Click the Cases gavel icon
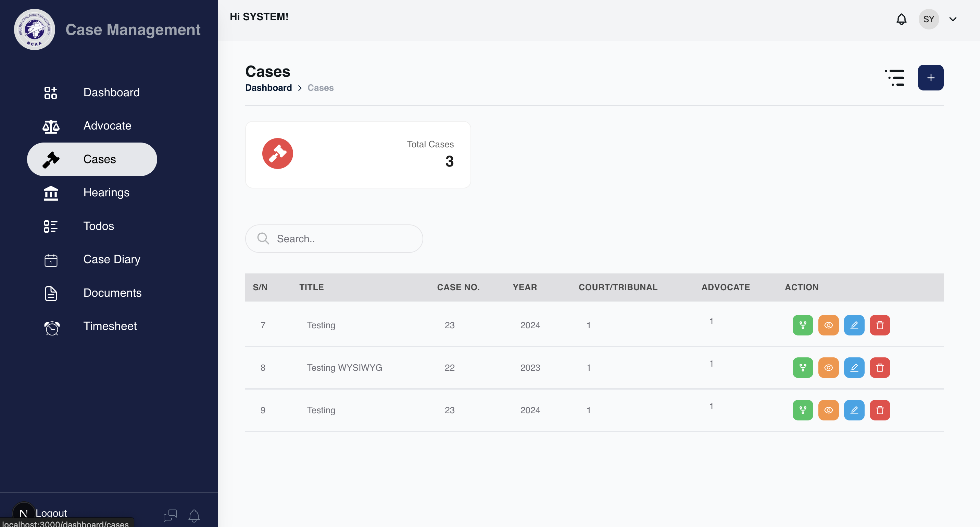 click(x=51, y=159)
